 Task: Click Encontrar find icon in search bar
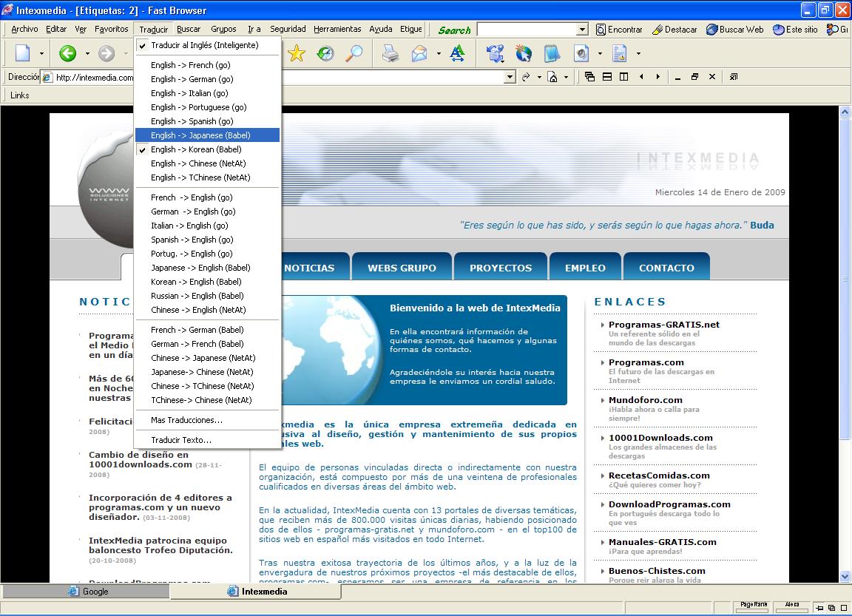coord(618,30)
